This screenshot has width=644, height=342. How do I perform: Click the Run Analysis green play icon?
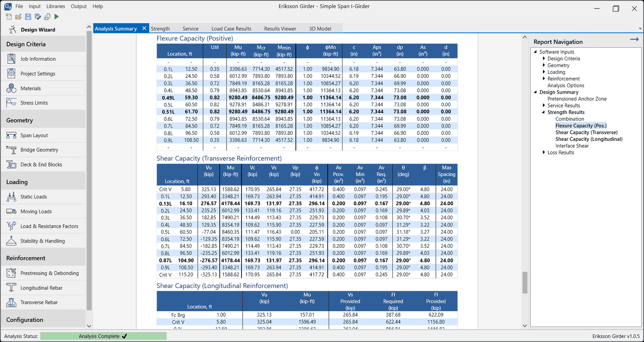pyautogui.click(x=56, y=16)
